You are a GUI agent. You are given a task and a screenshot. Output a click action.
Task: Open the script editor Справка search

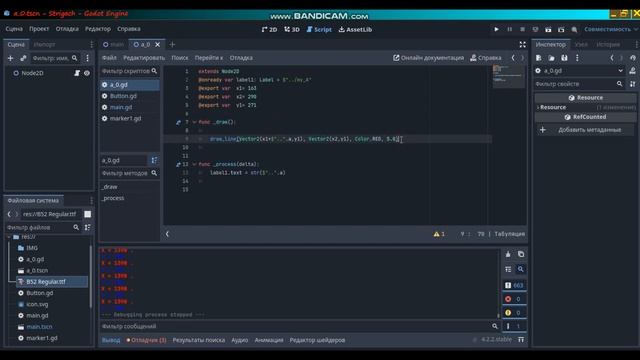click(485, 58)
